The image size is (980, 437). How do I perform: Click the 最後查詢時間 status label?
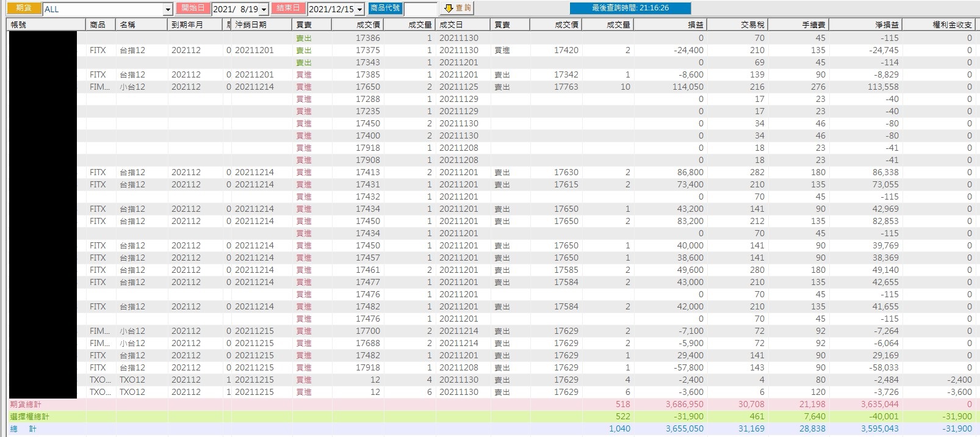[630, 8]
